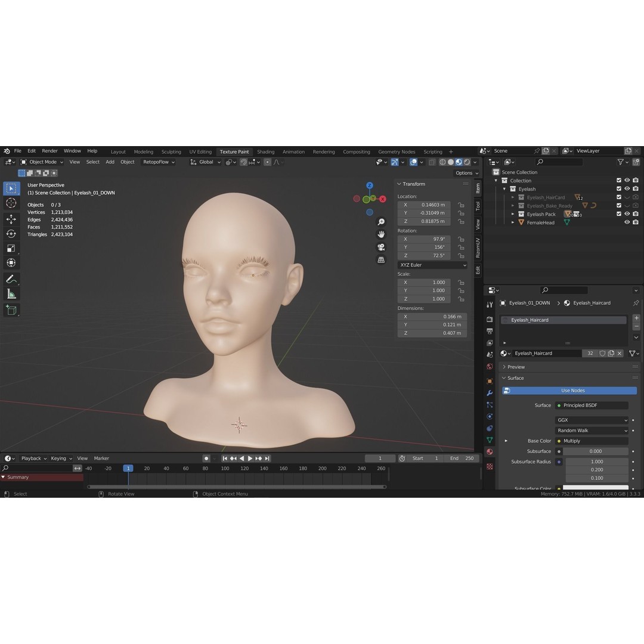This screenshot has height=644, width=644.
Task: Toggle Use Nodes for the material
Action: pyautogui.click(x=569, y=391)
